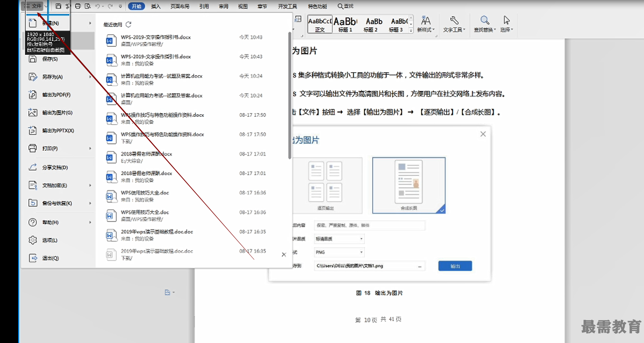
Task: Open 查找替换 magnifier tool
Action: 485,24
